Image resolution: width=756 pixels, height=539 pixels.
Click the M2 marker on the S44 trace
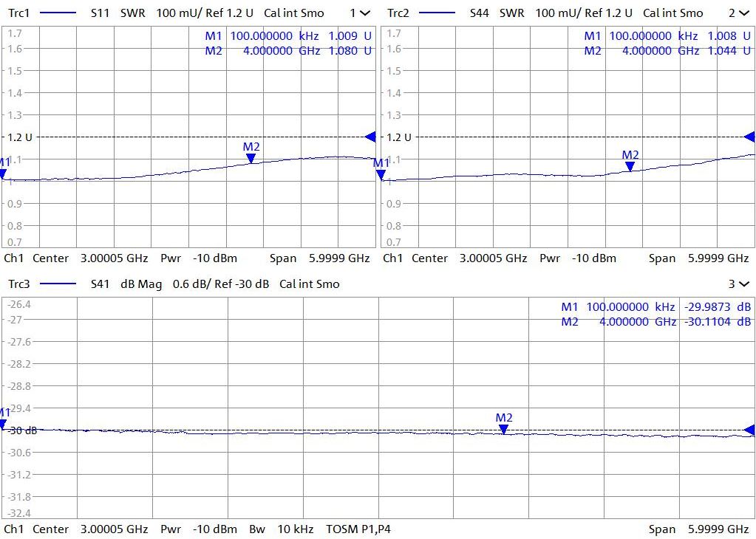[630, 166]
